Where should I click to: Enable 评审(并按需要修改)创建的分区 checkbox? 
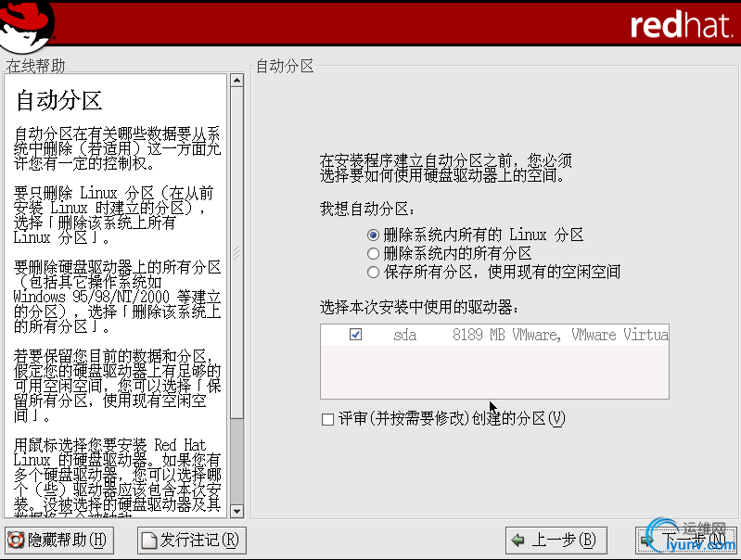pos(327,419)
